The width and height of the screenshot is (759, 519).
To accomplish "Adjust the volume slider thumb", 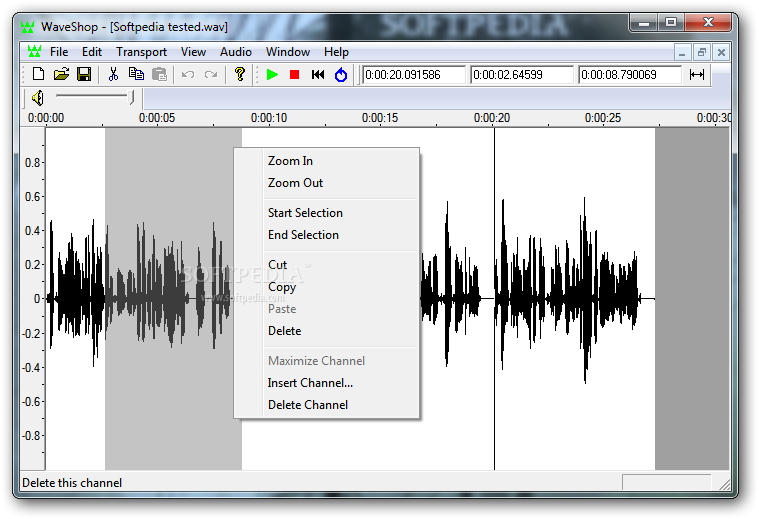I will 132,97.
